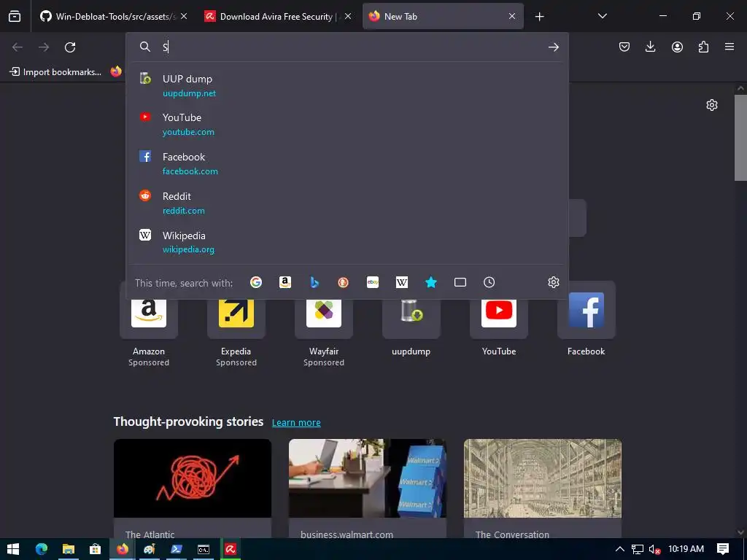Viewport: 747px width, 560px height.
Task: Choose the Wikipedia suggestion
Action: click(x=347, y=242)
